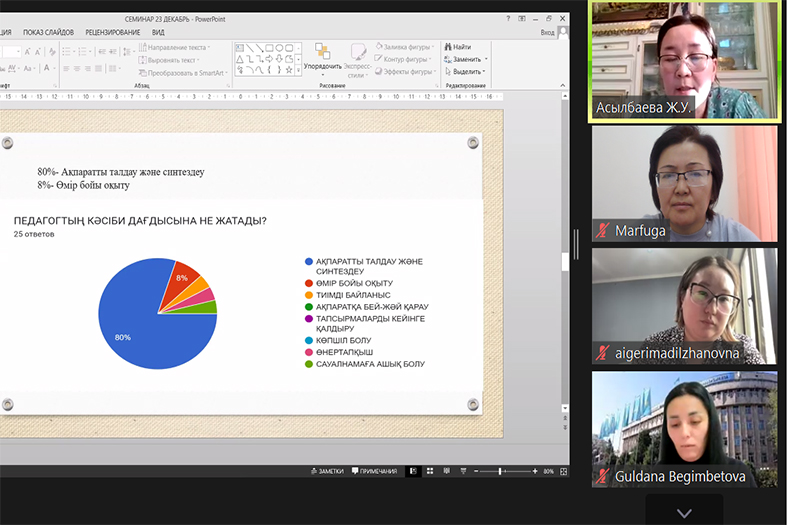Image resolution: width=788 pixels, height=525 pixels.
Task: Expand Заменить dropdown arrow
Action: (485, 59)
